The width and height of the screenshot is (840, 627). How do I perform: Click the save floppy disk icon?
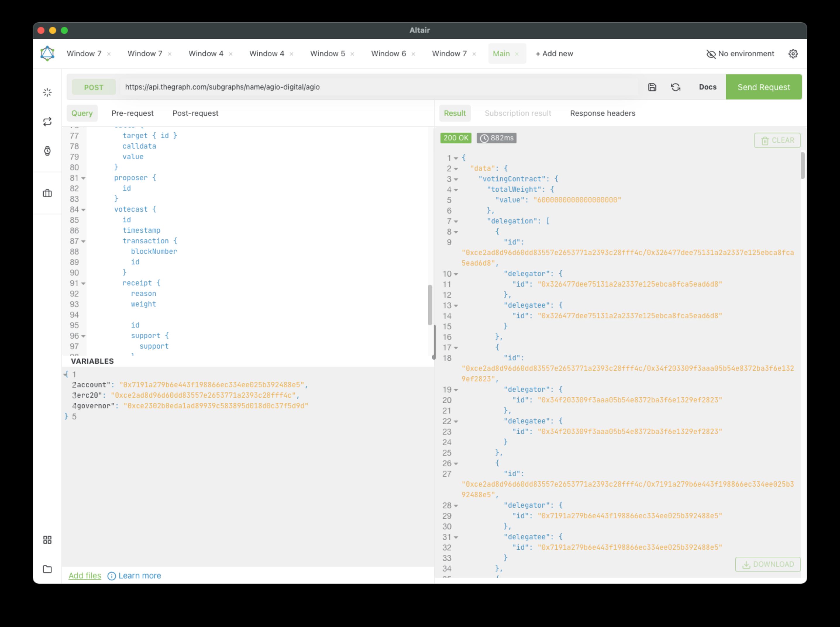point(652,87)
